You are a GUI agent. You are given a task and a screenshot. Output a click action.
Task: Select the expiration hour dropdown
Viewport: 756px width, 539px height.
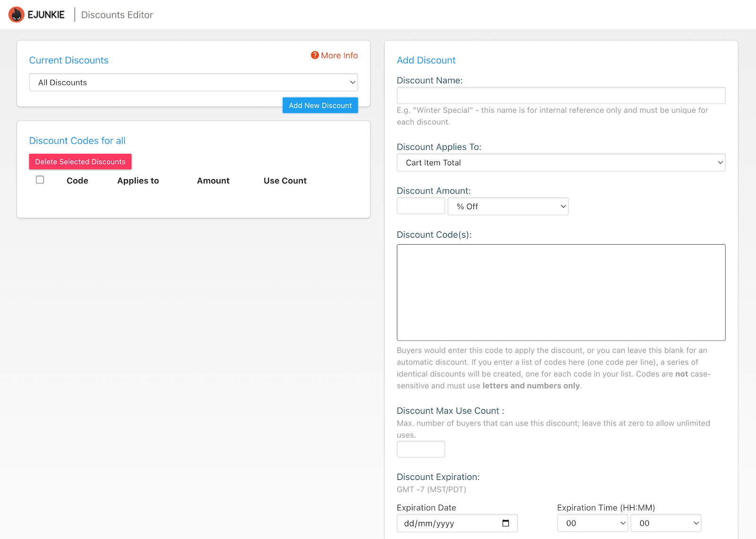point(593,523)
